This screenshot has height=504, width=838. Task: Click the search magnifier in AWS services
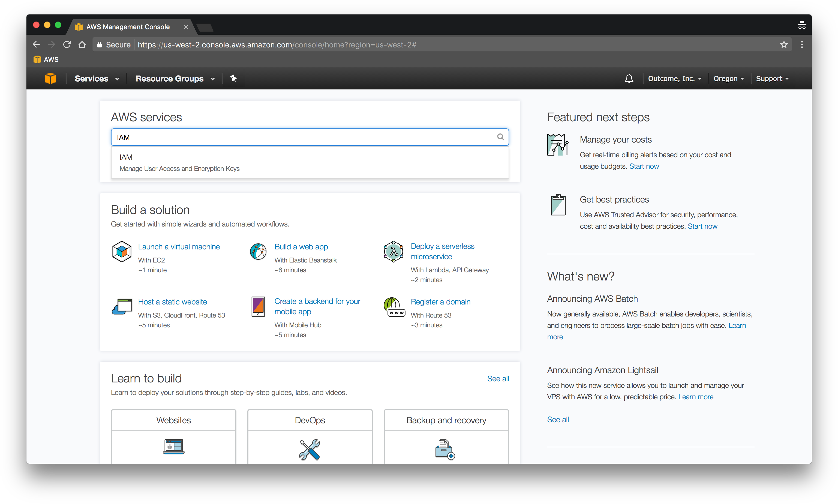pyautogui.click(x=500, y=137)
